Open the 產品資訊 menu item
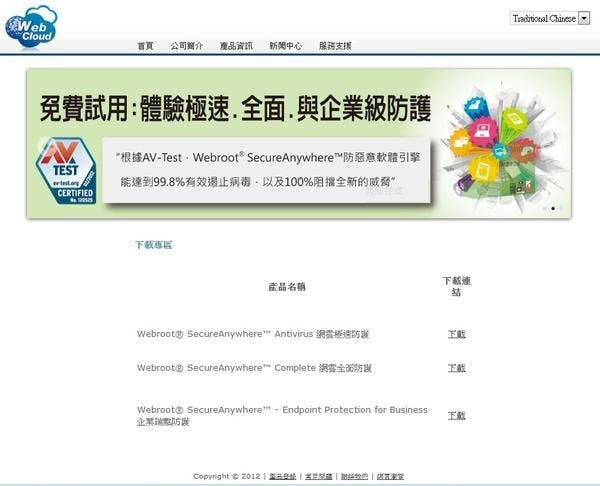Viewport: 600px width, 486px height. coord(236,46)
